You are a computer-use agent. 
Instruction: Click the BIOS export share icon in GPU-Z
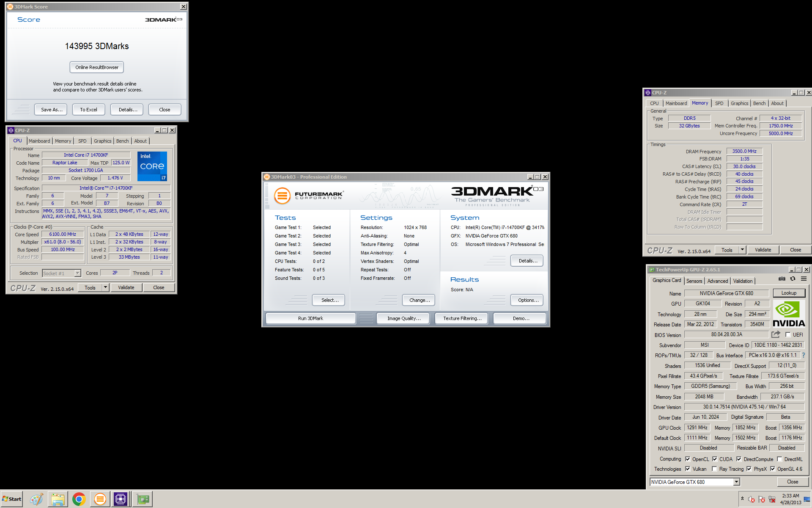pos(776,334)
